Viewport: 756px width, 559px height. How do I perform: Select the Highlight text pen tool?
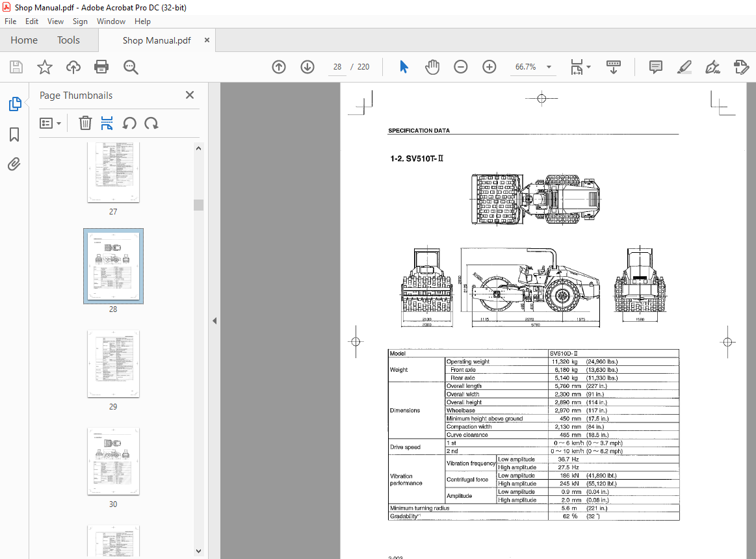point(684,67)
